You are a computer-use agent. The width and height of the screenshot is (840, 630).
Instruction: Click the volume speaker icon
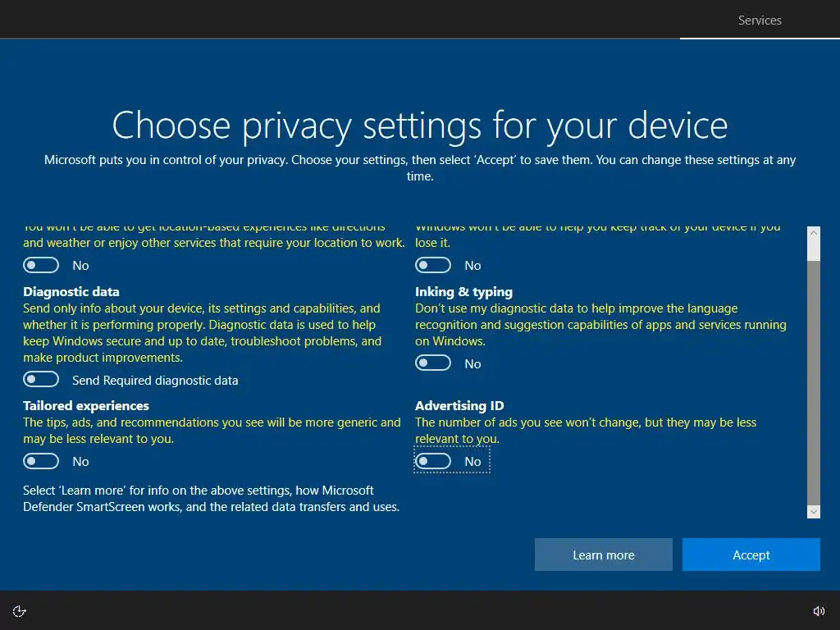click(819, 611)
